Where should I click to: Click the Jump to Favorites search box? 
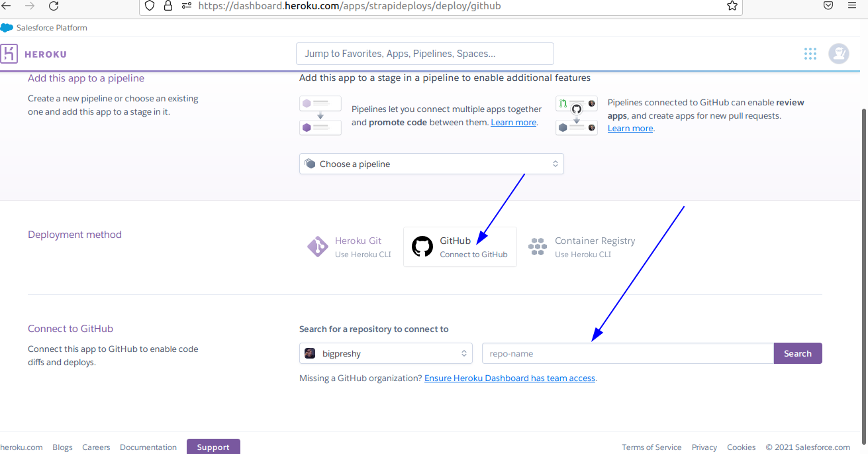[425, 54]
